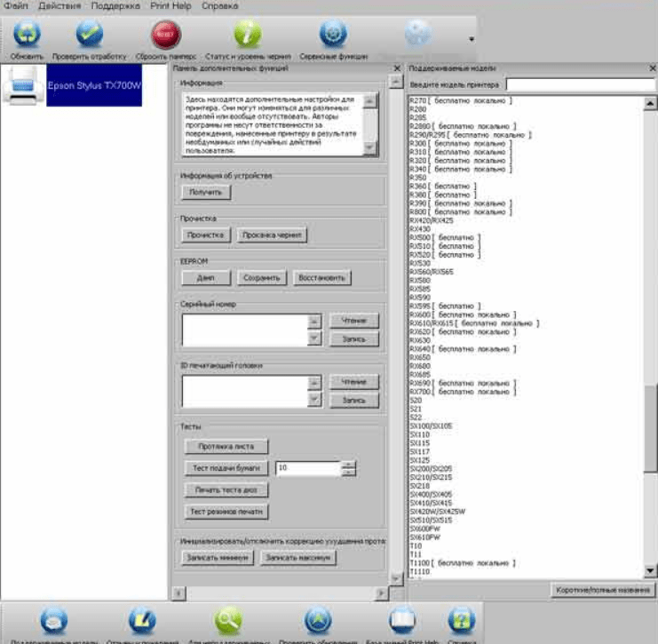Click the EEPROM Сохранить button

pyautogui.click(x=261, y=278)
